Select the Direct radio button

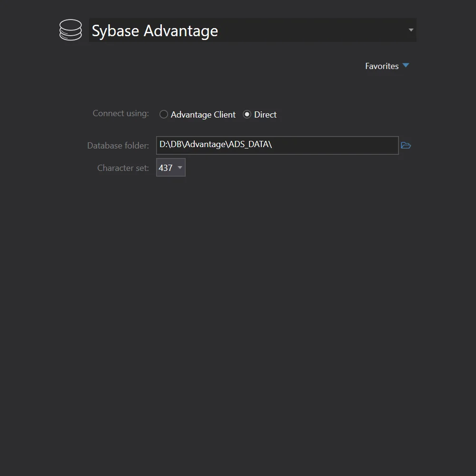click(247, 114)
